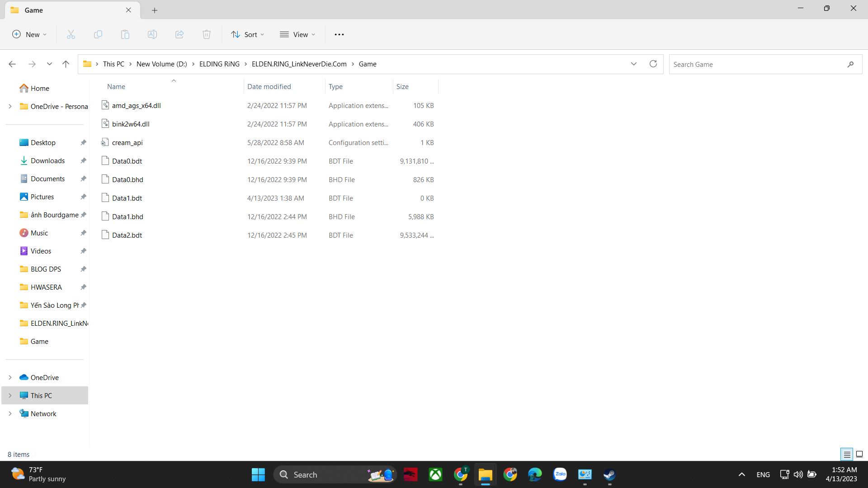Image resolution: width=868 pixels, height=488 pixels.
Task: Expand the address bar history dropdown
Action: click(x=633, y=64)
